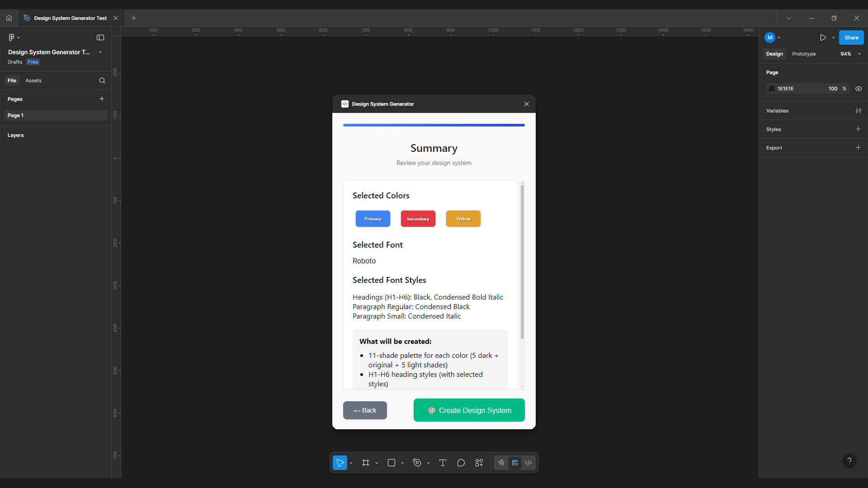
Task: Add a new page with the plus icon
Action: tap(102, 99)
